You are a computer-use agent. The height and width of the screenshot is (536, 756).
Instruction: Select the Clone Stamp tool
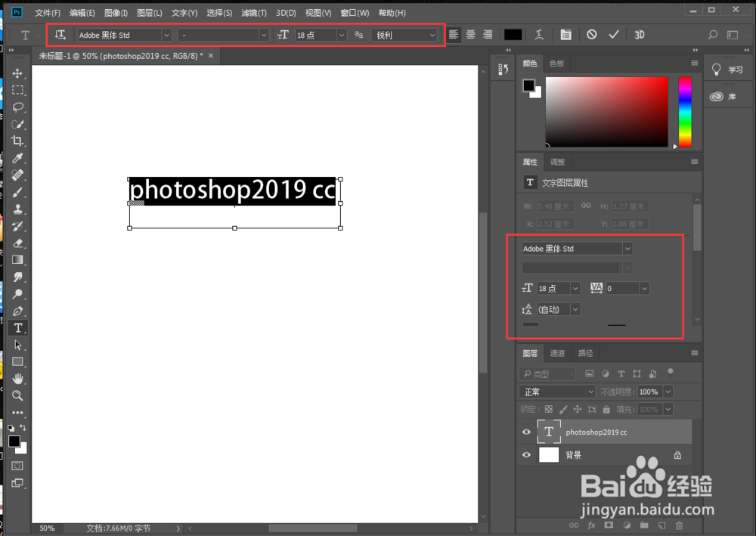[x=17, y=209]
